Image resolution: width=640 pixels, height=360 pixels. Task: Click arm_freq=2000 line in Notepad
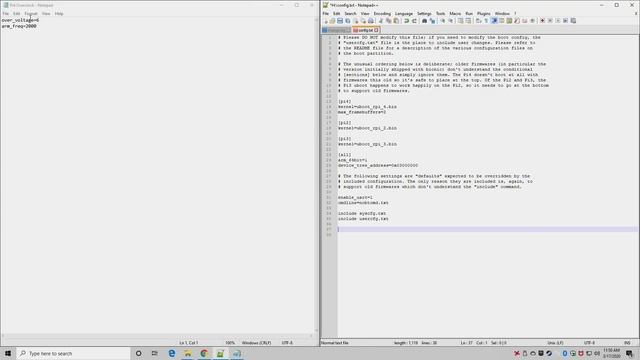click(x=19, y=26)
